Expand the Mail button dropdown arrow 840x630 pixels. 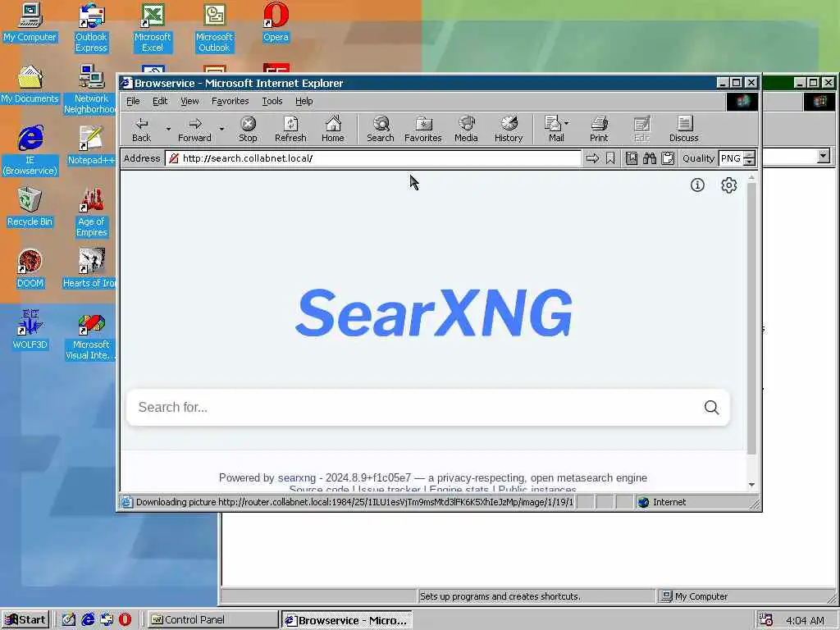click(567, 123)
